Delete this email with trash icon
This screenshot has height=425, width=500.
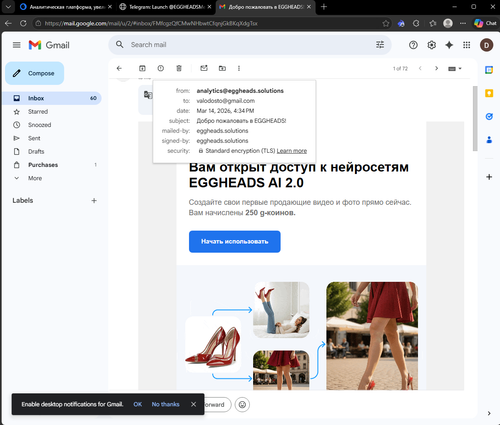click(x=179, y=68)
